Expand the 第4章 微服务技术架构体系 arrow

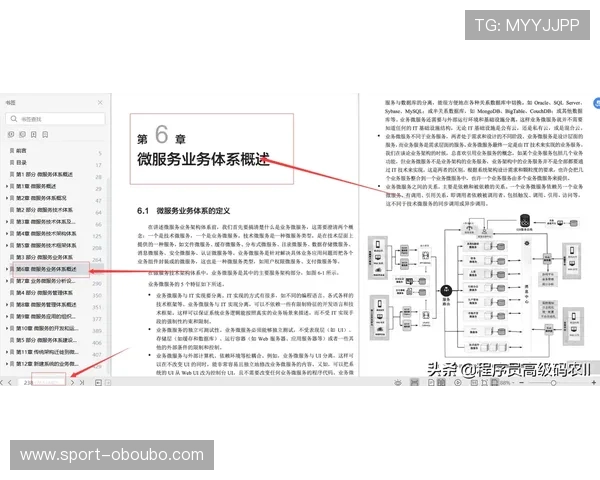point(7,233)
